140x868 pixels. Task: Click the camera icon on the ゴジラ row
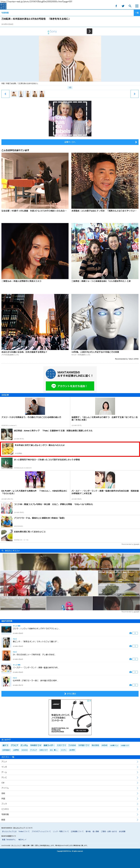(x=131, y=633)
